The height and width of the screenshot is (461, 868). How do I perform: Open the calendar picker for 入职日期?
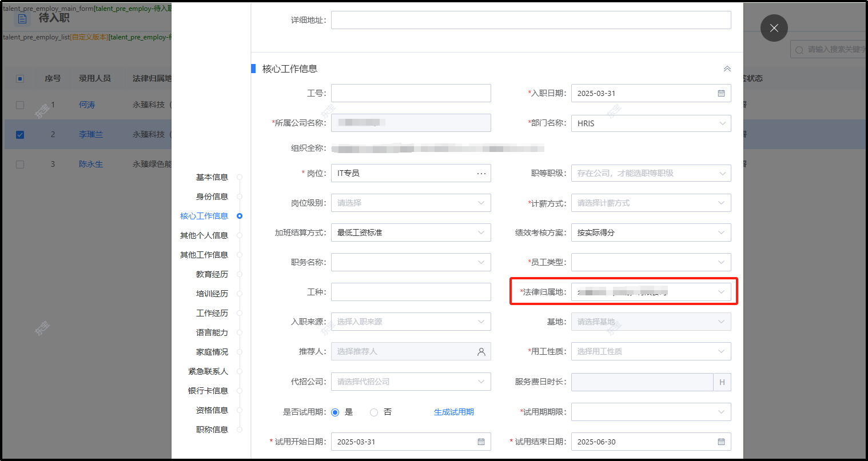click(722, 93)
